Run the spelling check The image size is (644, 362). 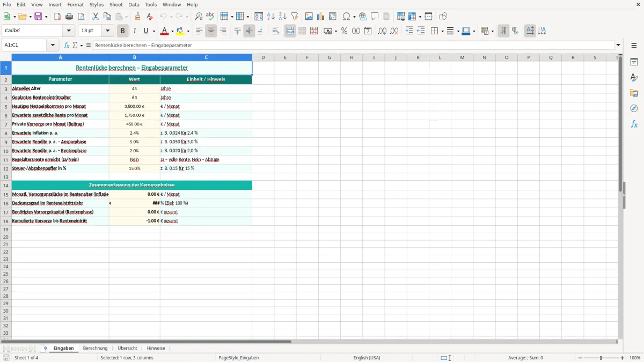pyautogui.click(x=210, y=17)
